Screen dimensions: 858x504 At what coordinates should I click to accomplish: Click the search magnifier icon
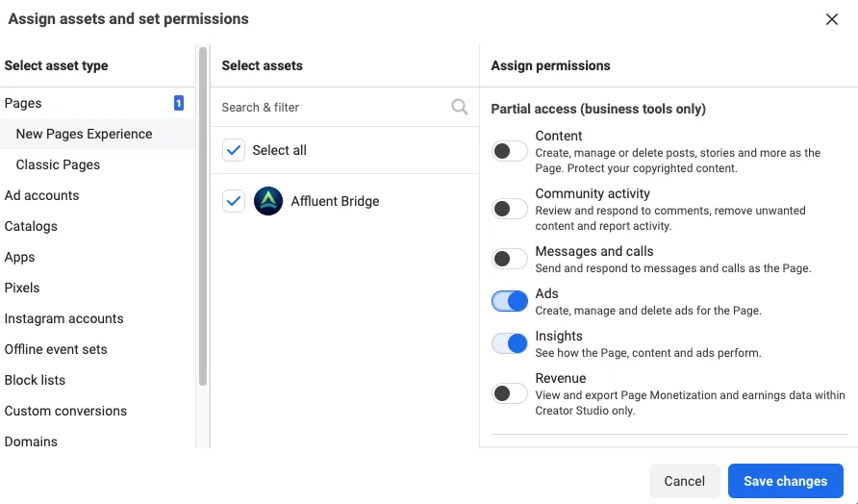[x=460, y=107]
